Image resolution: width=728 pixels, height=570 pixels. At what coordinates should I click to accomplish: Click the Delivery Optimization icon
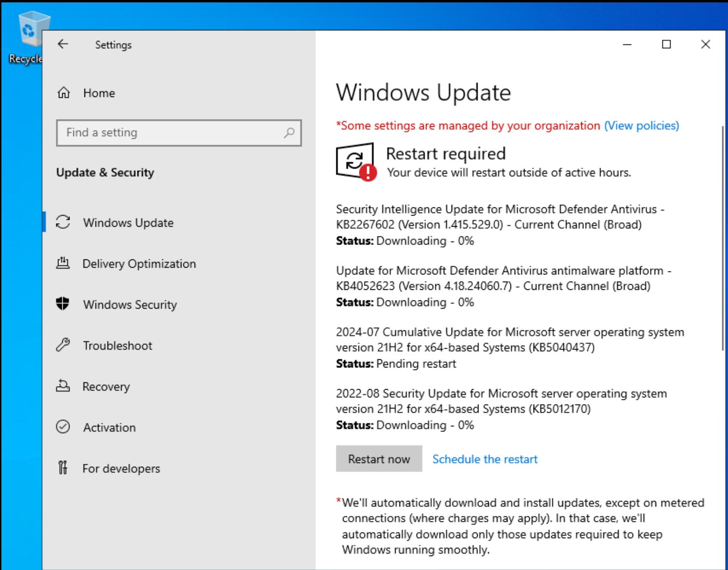63,263
